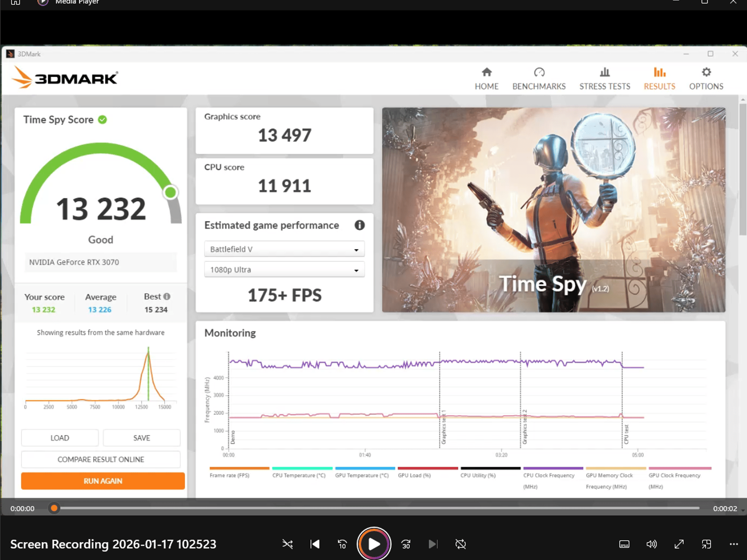Toggle repeat in Media Player

click(x=461, y=544)
